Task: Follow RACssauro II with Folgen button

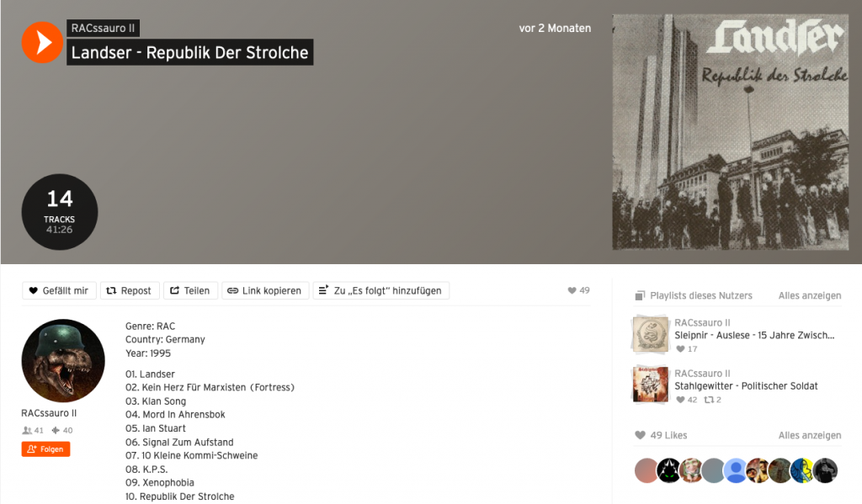Action: click(x=45, y=449)
